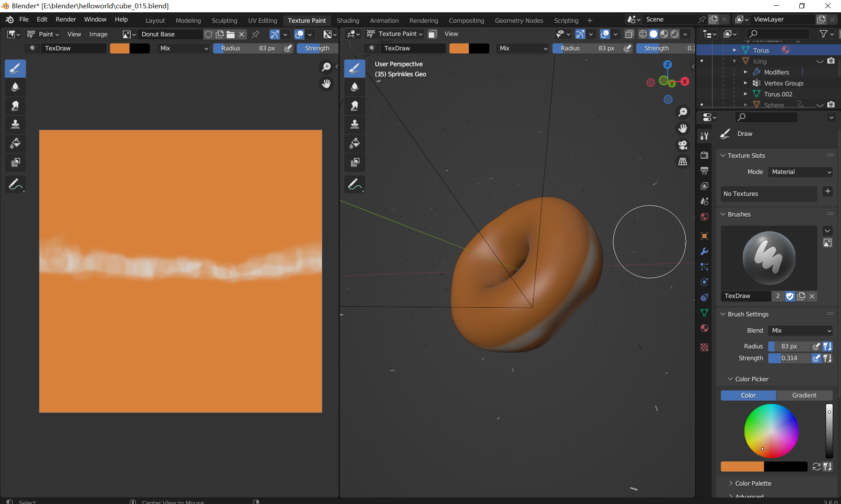This screenshot has width=841, height=504.
Task: Open the Material properties tab
Action: pyautogui.click(x=704, y=328)
